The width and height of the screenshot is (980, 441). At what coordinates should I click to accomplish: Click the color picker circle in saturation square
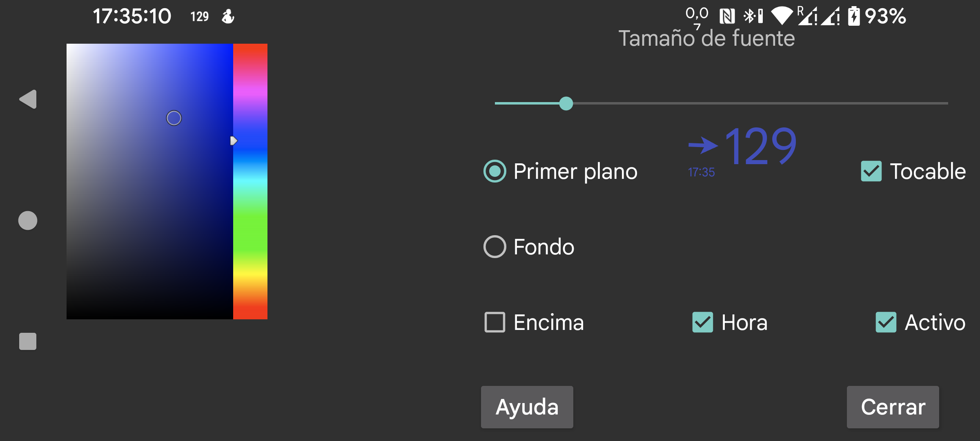point(174,118)
